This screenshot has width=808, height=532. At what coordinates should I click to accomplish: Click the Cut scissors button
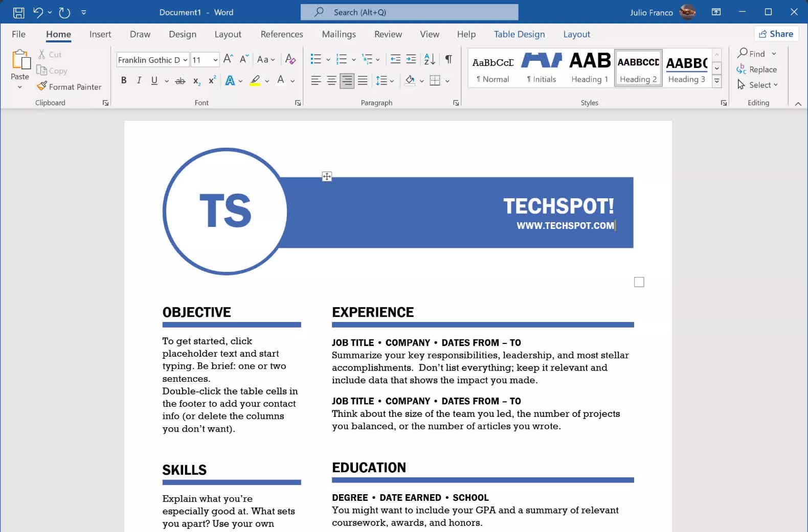pyautogui.click(x=50, y=54)
